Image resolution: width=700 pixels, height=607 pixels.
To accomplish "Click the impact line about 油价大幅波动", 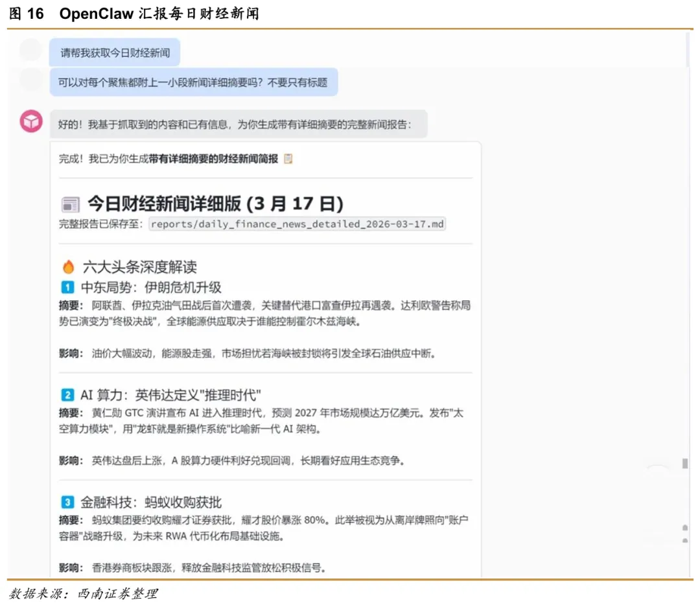I will coord(248,353).
